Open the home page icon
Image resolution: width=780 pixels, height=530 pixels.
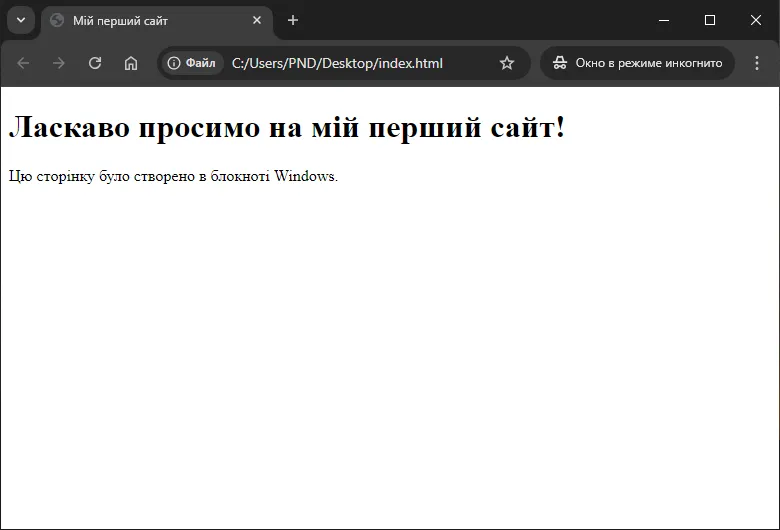pyautogui.click(x=131, y=63)
